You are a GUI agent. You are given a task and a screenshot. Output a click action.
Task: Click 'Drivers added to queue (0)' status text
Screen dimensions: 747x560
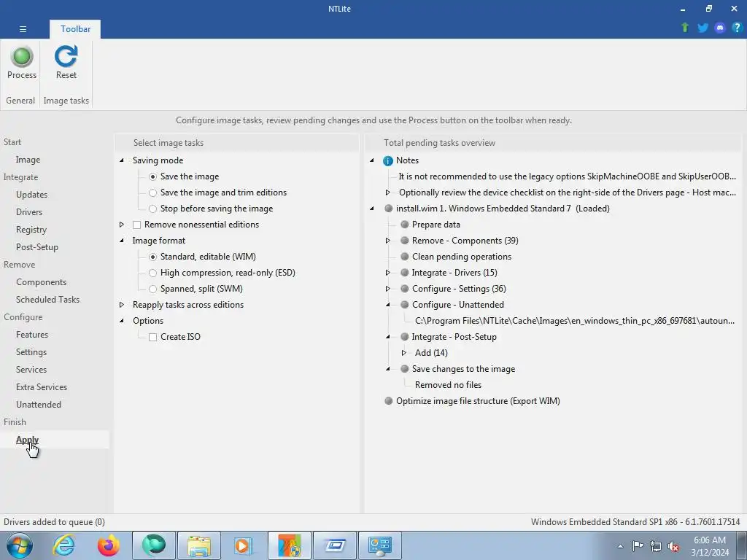tap(54, 522)
